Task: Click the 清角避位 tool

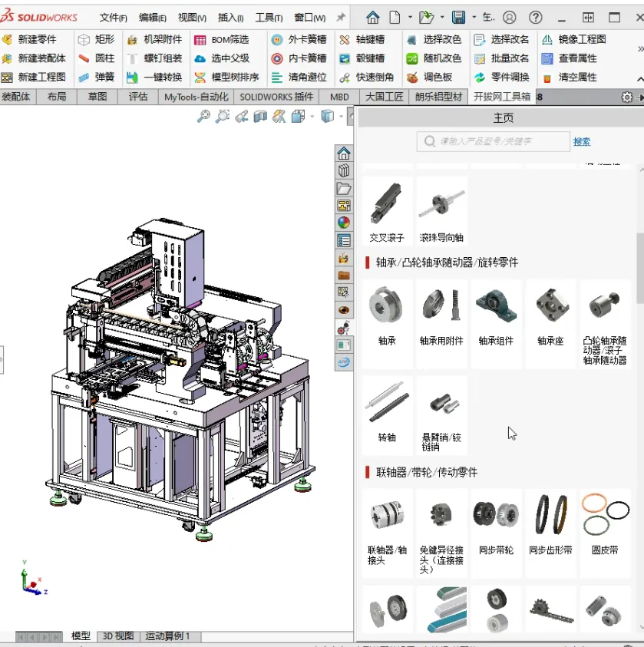Action: click(299, 78)
